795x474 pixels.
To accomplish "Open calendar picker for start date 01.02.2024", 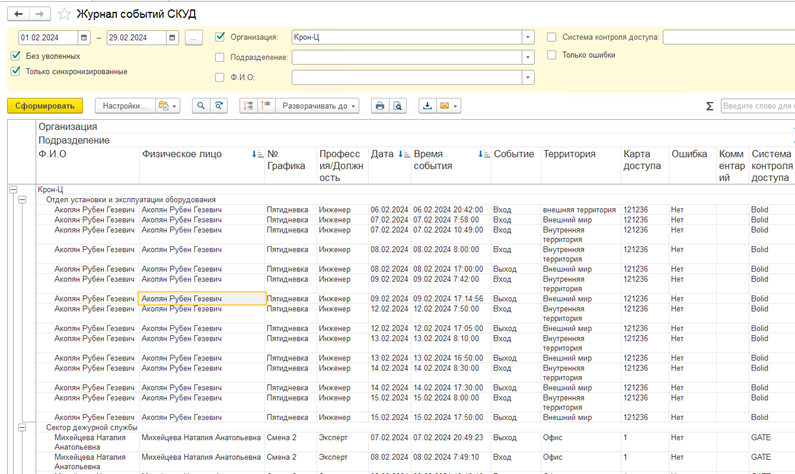I will [83, 38].
